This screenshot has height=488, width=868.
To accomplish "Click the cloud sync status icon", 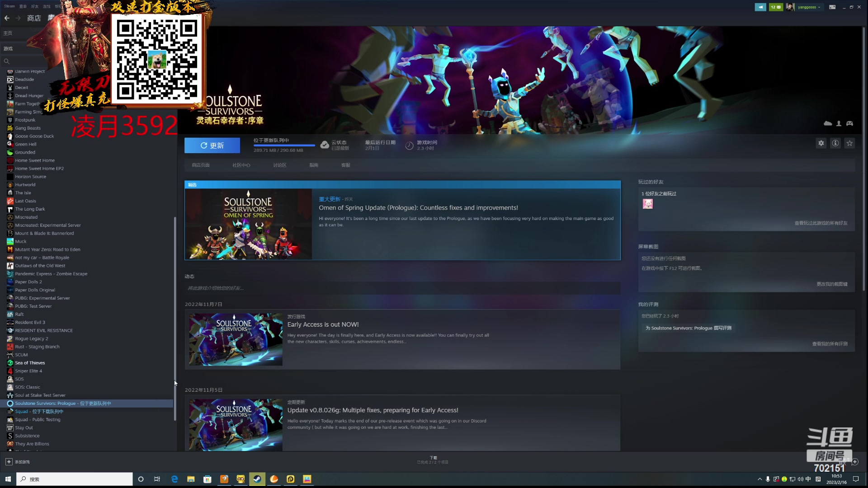I will 325,145.
